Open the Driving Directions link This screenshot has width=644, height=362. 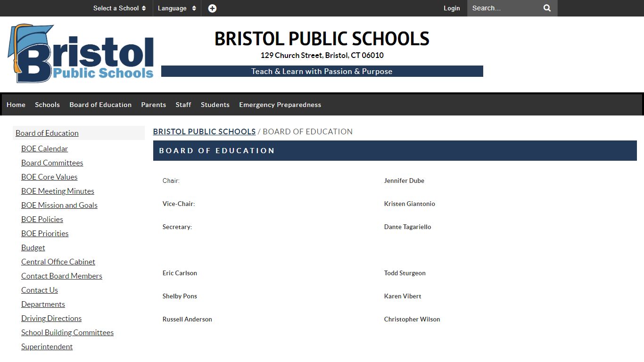coord(51,318)
